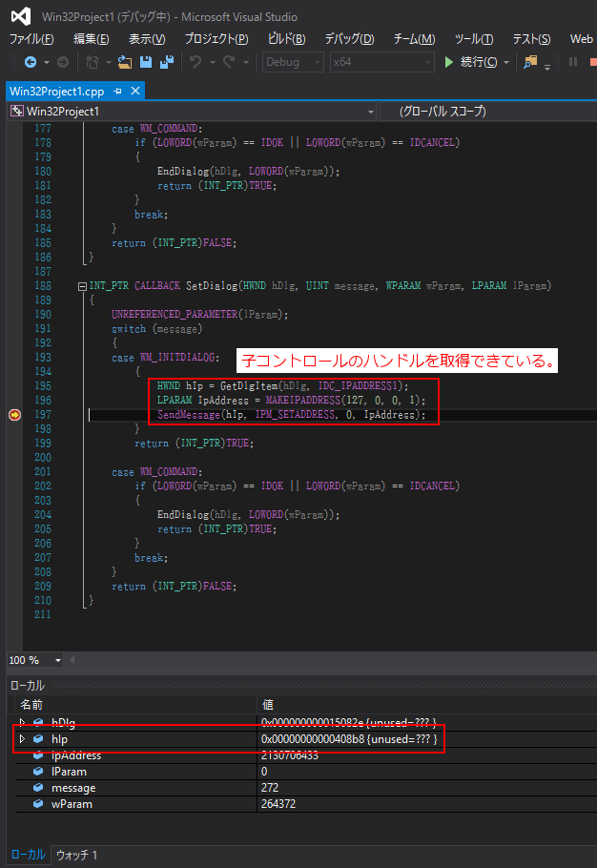The height and width of the screenshot is (868, 597).
Task: Open the ビルド(B) menu
Action: click(286, 39)
